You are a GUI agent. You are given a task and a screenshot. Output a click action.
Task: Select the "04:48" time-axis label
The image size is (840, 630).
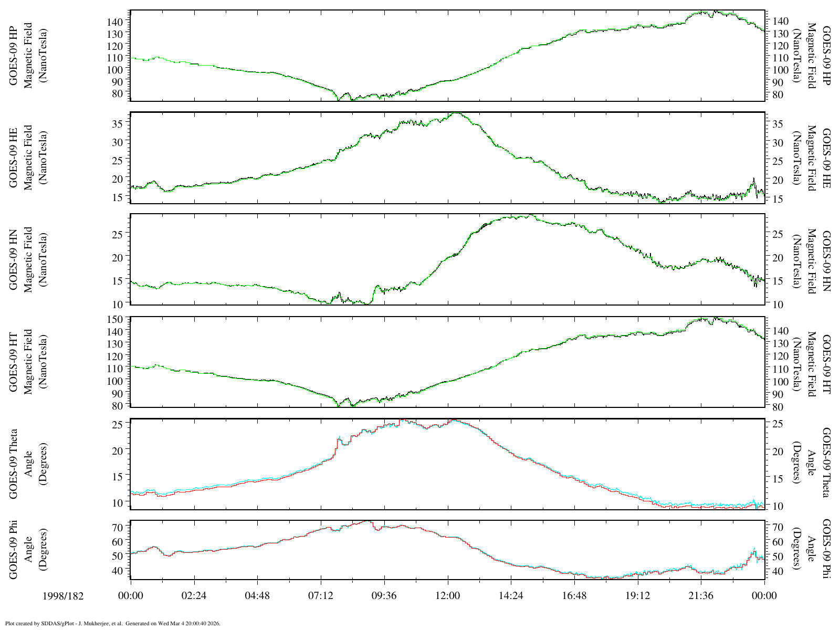(258, 596)
